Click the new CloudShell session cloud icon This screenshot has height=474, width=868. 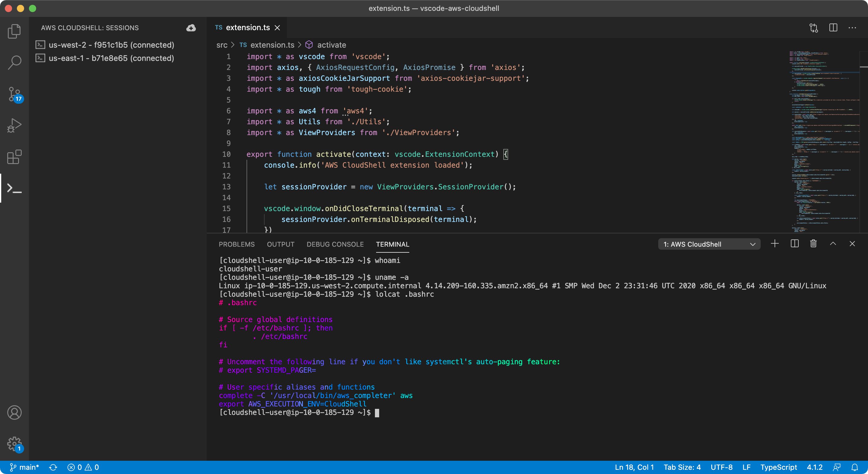pyautogui.click(x=191, y=28)
